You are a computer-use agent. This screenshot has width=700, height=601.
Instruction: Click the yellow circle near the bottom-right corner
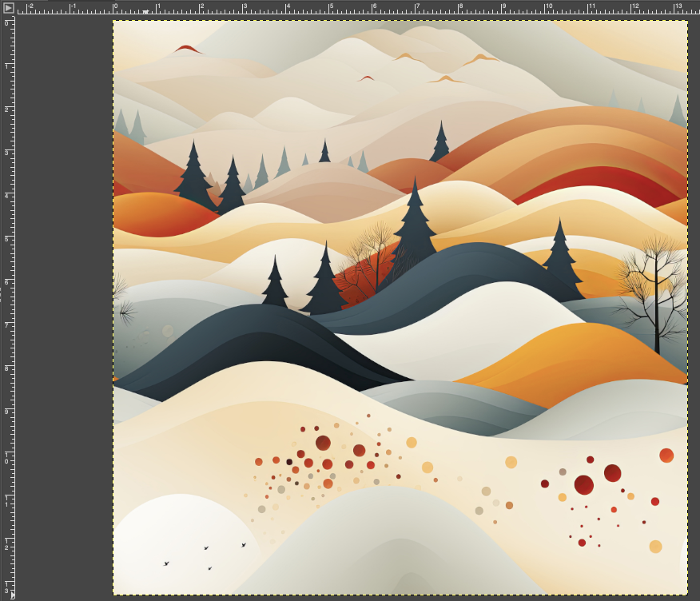[x=655, y=547]
